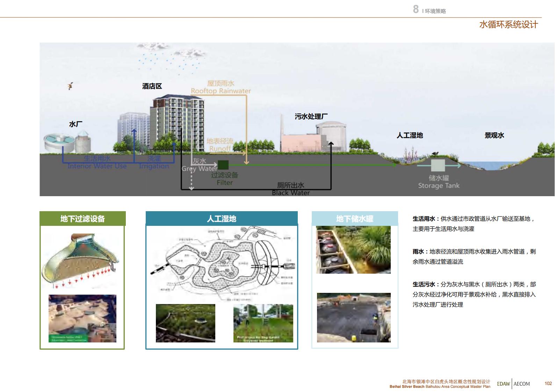Click the flying bird illustration

71,86
